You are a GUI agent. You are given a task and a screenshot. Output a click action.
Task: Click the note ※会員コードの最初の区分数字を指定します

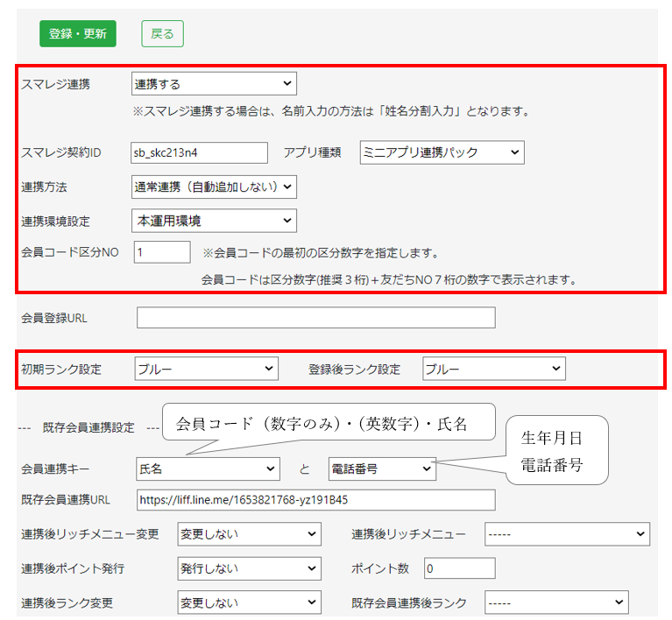point(321,253)
